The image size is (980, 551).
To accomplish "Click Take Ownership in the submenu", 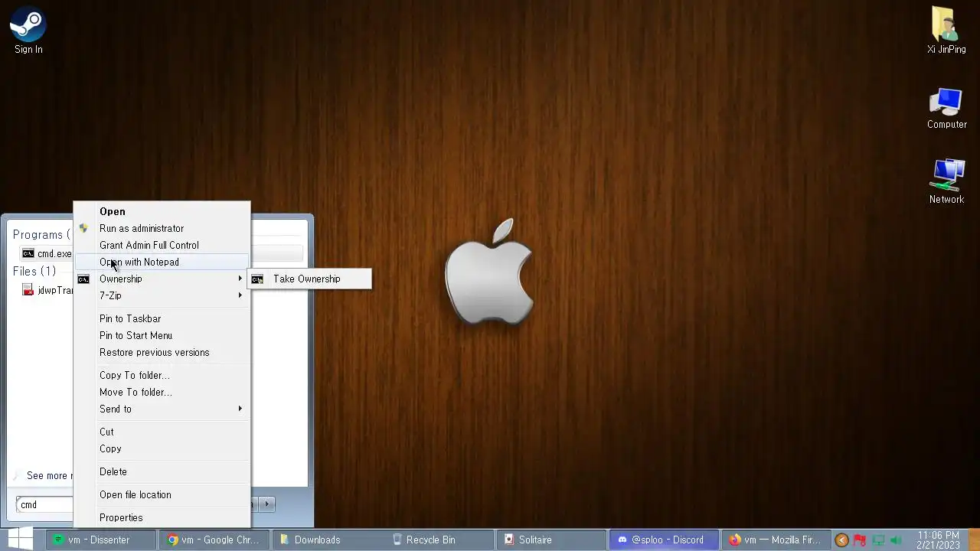I will 310,279.
